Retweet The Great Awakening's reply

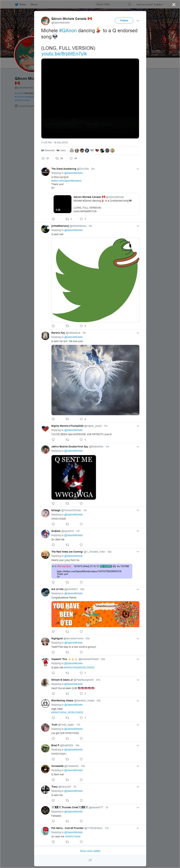click(67, 219)
